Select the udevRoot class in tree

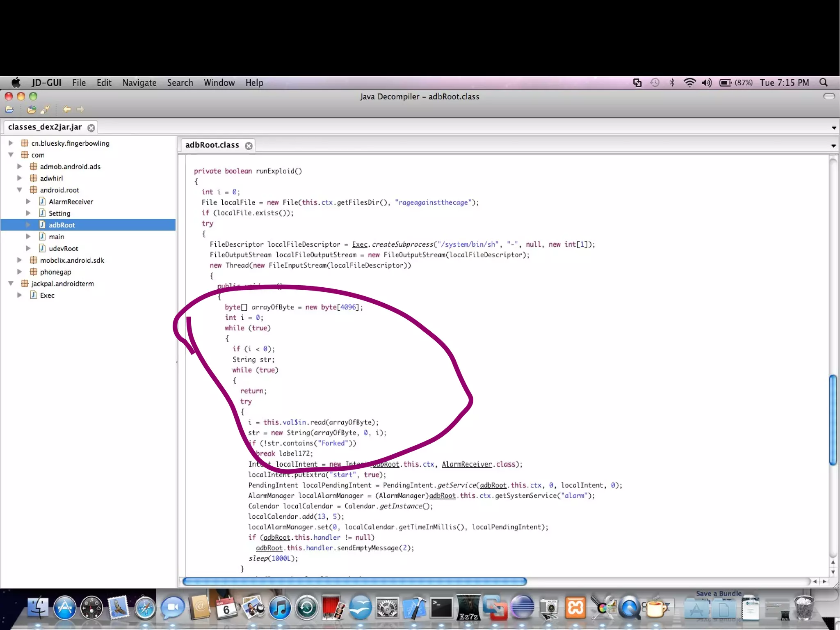point(63,248)
